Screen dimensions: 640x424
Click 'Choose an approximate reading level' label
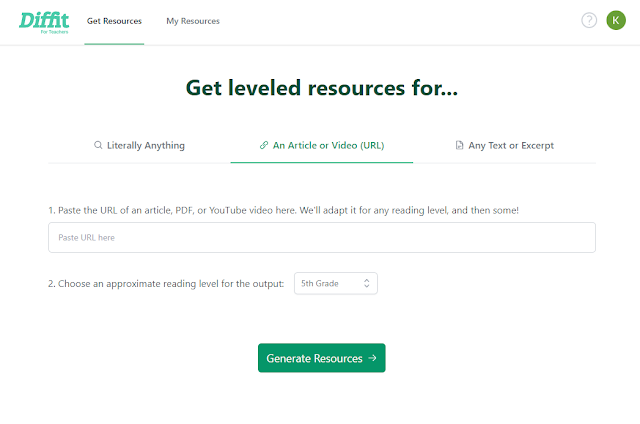pos(166,284)
